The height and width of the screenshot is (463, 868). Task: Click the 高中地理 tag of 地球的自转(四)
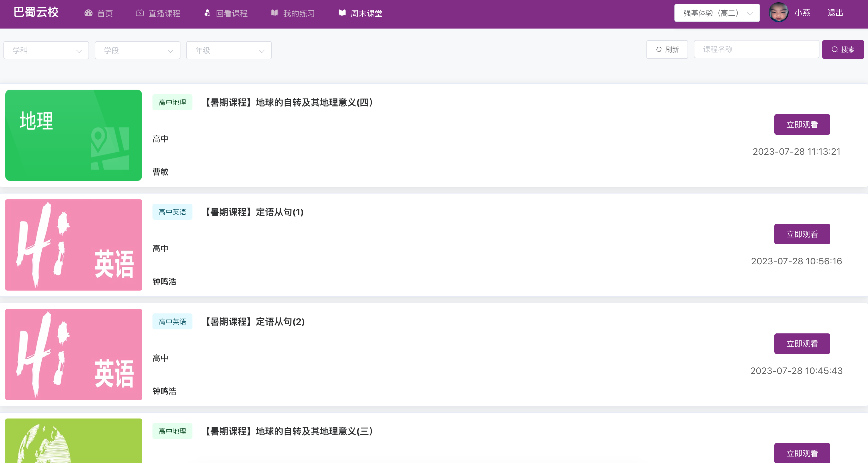172,102
